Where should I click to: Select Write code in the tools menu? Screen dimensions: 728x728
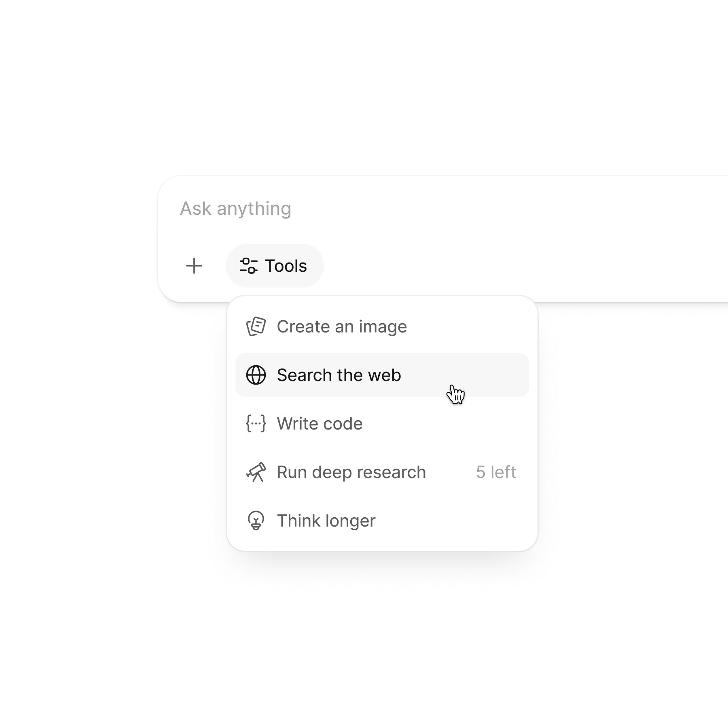click(319, 423)
